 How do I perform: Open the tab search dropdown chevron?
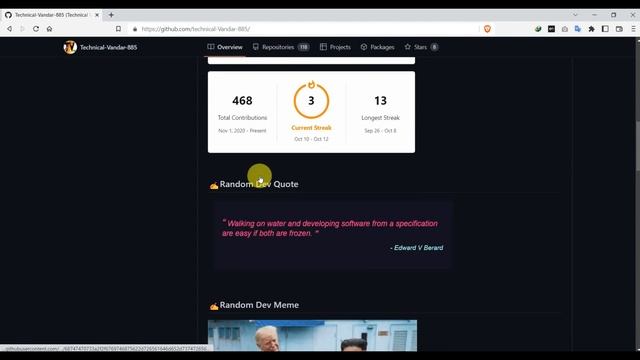(575, 15)
